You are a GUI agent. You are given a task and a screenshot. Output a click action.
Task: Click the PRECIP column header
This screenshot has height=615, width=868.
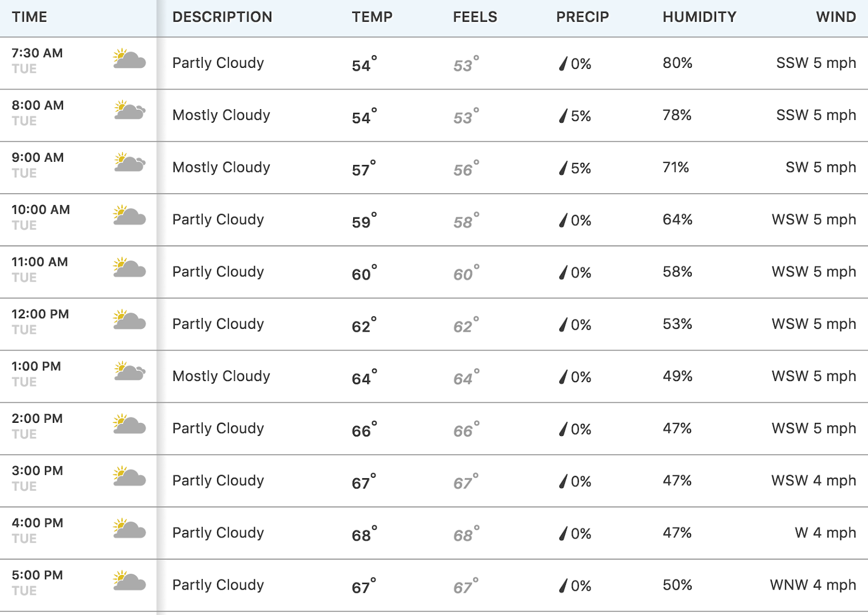point(582,17)
